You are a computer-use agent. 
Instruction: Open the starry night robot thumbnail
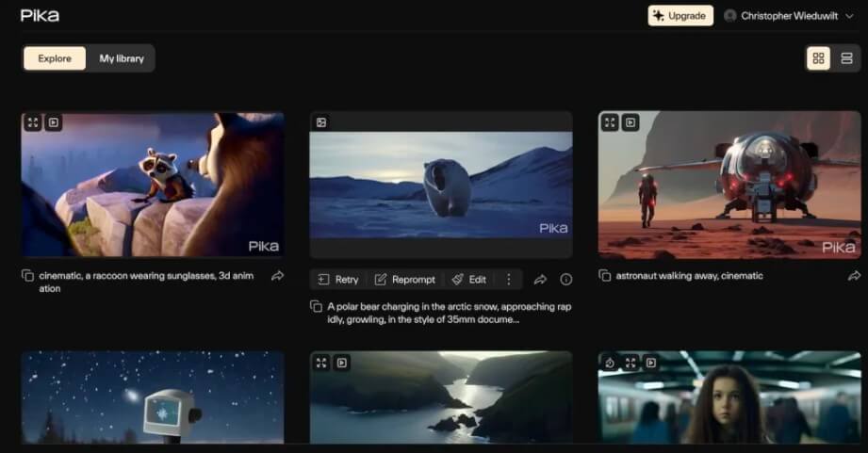(x=153, y=397)
